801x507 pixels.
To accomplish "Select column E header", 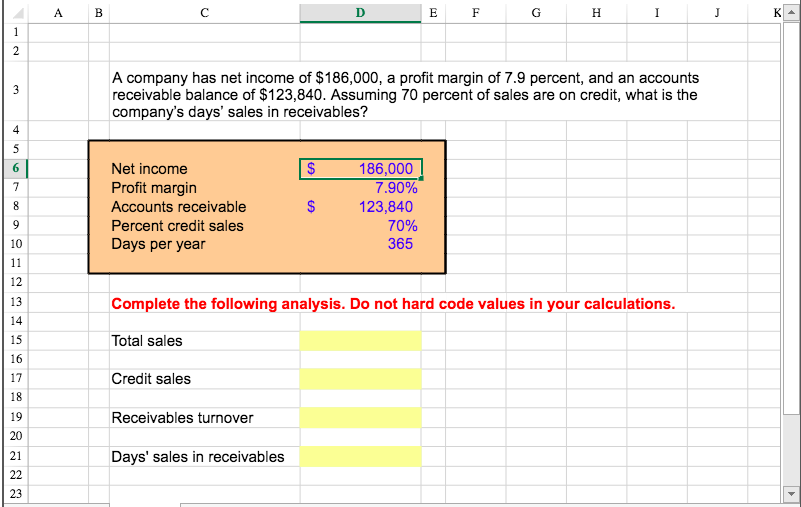I will [433, 13].
